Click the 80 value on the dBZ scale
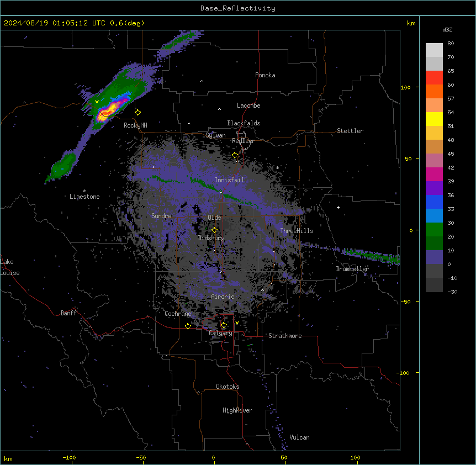 click(x=451, y=44)
